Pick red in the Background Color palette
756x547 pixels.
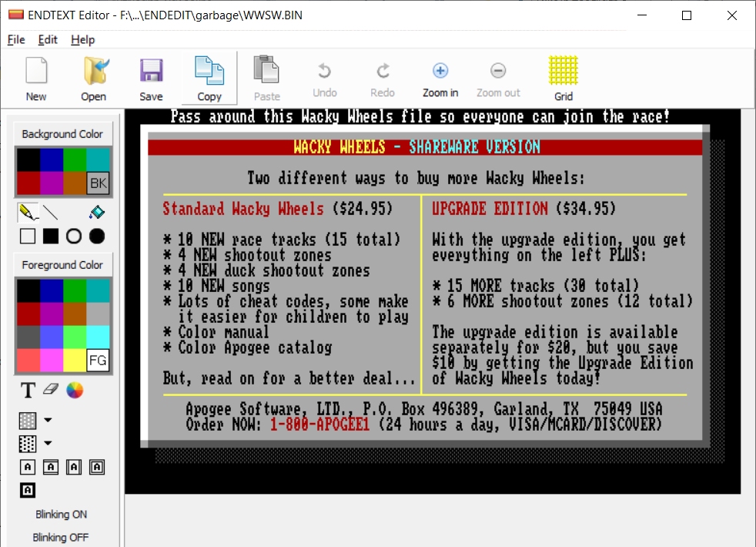tap(28, 183)
